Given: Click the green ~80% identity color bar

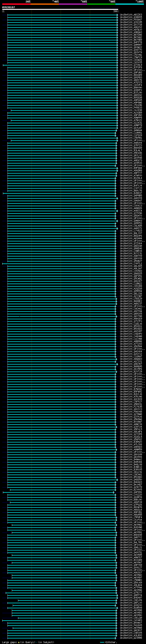Looking at the screenshot, I should (x=101, y=4).
